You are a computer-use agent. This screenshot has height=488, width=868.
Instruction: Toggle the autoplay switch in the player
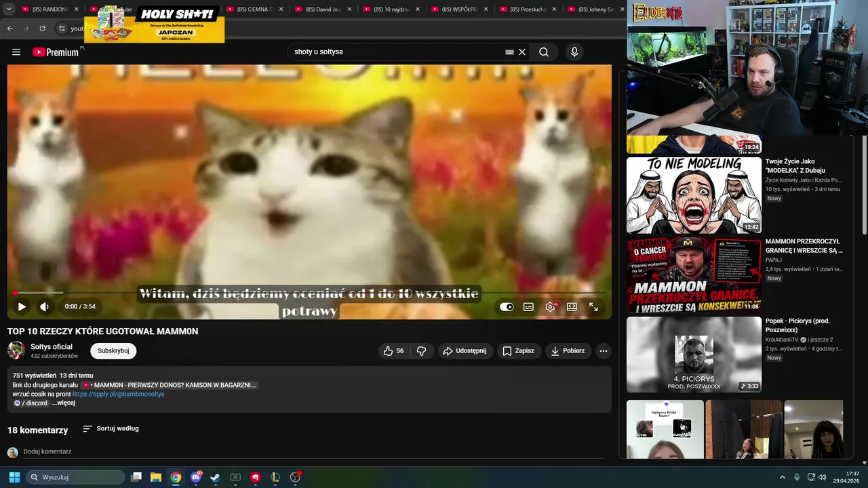click(x=507, y=306)
